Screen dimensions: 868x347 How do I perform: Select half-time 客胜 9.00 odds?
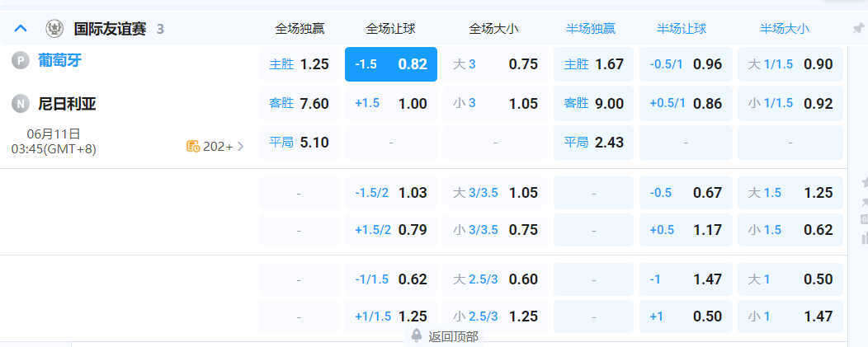point(593,103)
